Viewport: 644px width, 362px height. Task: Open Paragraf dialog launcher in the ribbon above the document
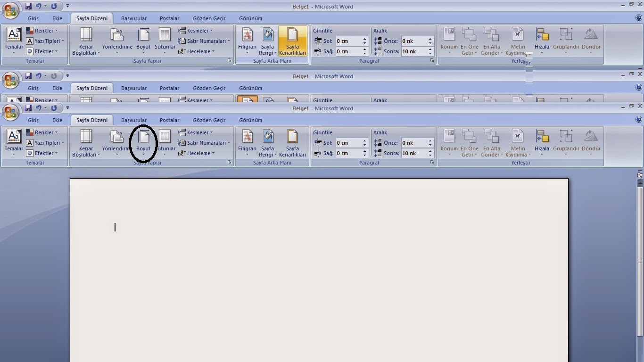coord(432,163)
